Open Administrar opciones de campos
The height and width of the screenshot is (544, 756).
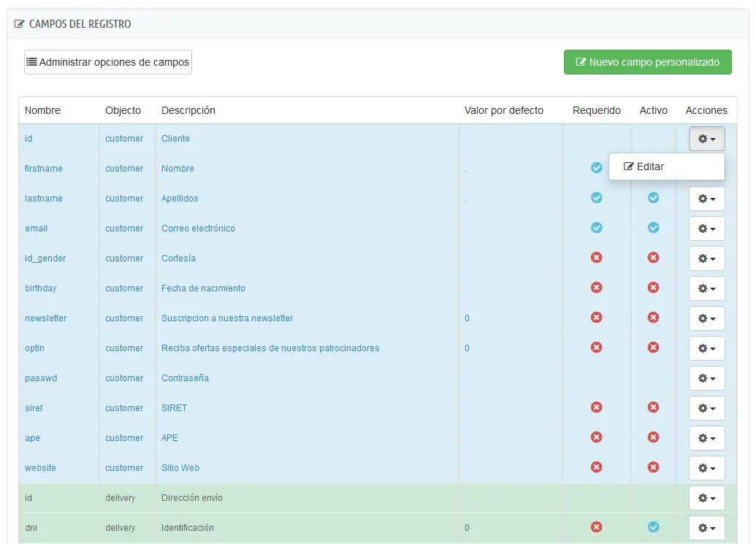tap(108, 62)
